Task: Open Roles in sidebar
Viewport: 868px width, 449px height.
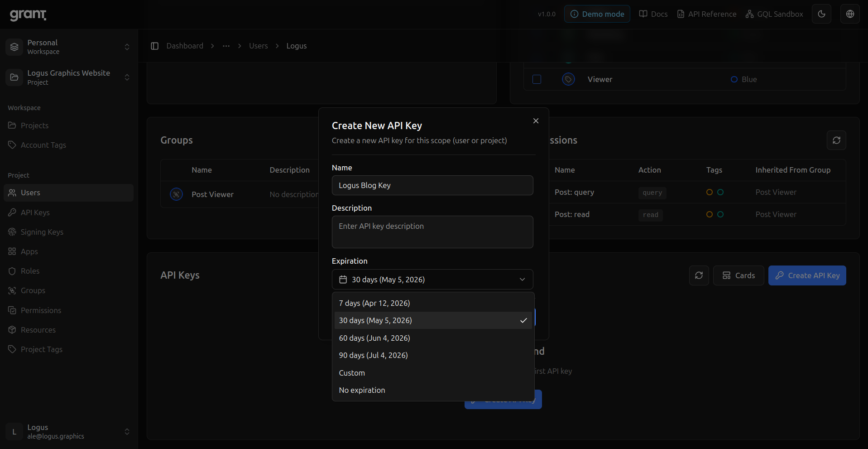Action: point(68,271)
